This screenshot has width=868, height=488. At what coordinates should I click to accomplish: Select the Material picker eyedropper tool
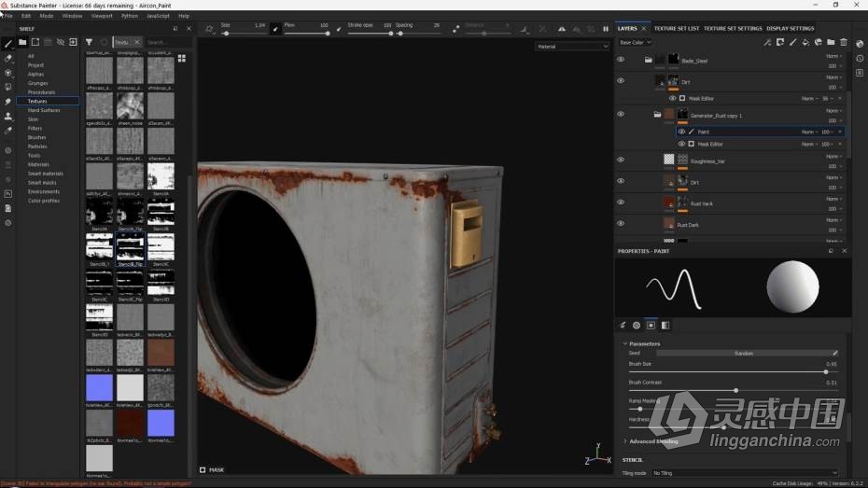point(8,132)
